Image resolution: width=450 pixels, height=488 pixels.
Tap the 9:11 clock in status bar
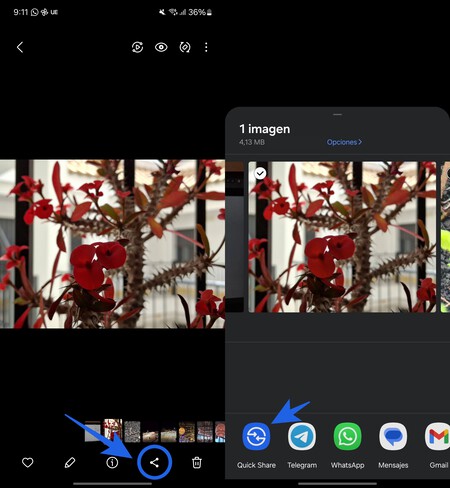(x=21, y=12)
